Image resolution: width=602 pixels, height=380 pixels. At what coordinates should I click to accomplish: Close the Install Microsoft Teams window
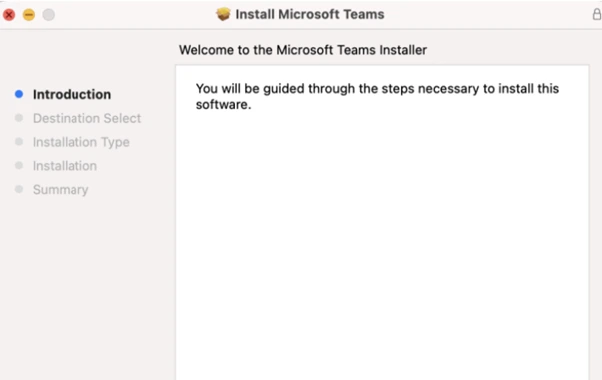pos(9,15)
